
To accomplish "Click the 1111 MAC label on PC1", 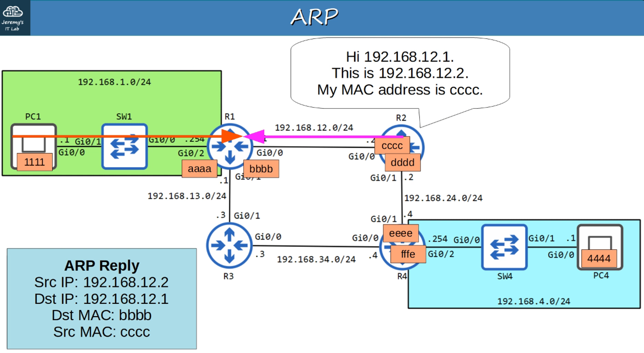I will tap(34, 162).
